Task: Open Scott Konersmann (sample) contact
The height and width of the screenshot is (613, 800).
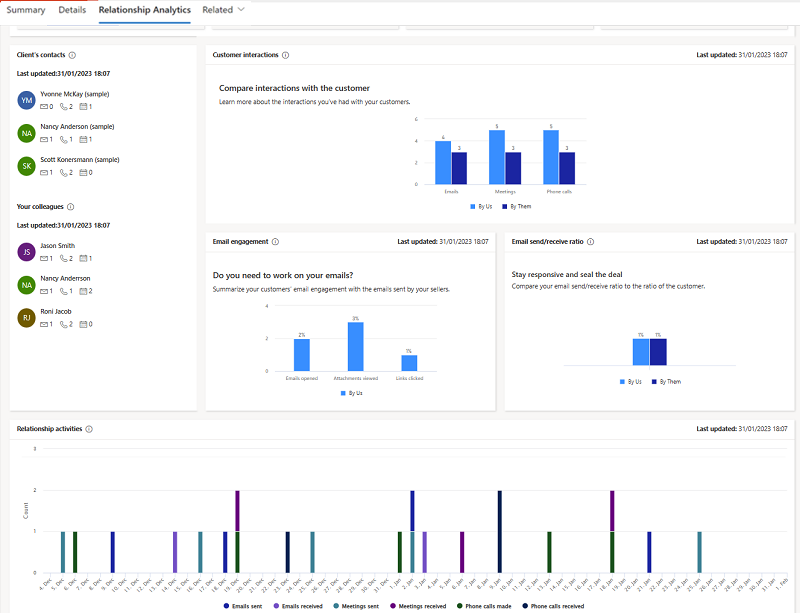Action: [x=80, y=159]
